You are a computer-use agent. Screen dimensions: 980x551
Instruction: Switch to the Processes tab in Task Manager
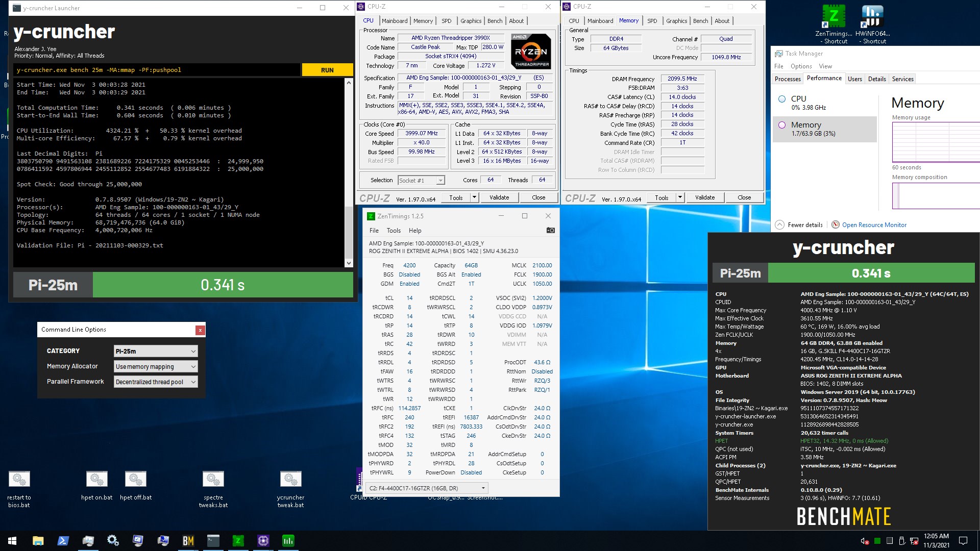(788, 79)
